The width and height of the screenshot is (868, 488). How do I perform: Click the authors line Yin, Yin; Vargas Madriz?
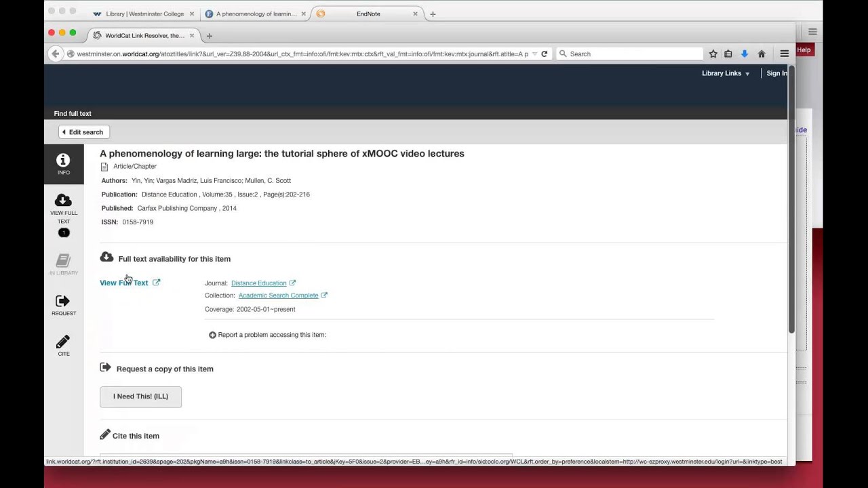[211, 181]
